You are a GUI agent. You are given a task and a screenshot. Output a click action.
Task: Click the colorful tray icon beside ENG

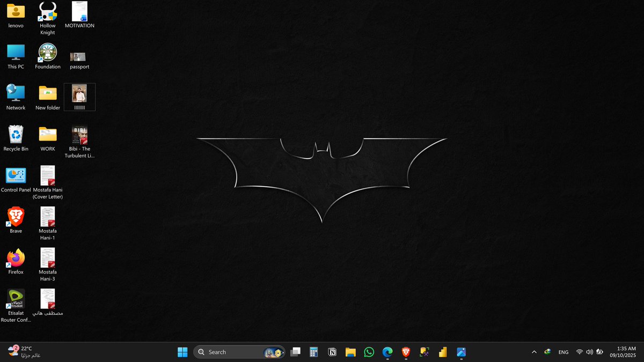(547, 352)
